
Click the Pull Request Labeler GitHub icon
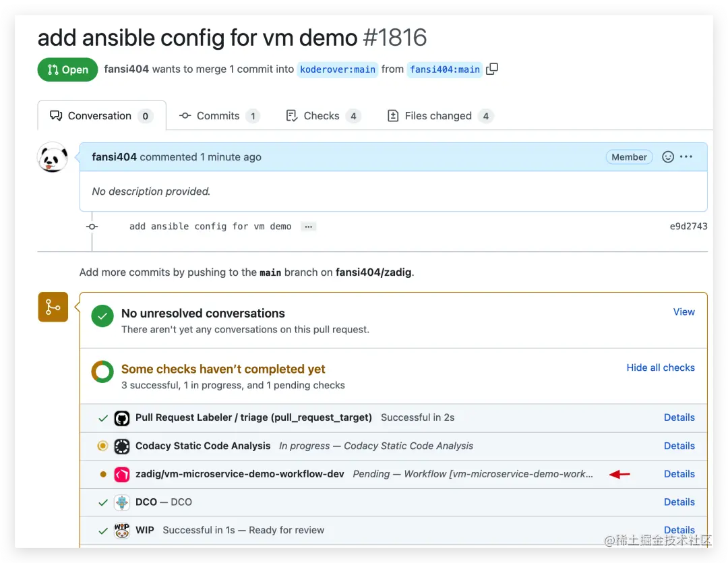[121, 418]
